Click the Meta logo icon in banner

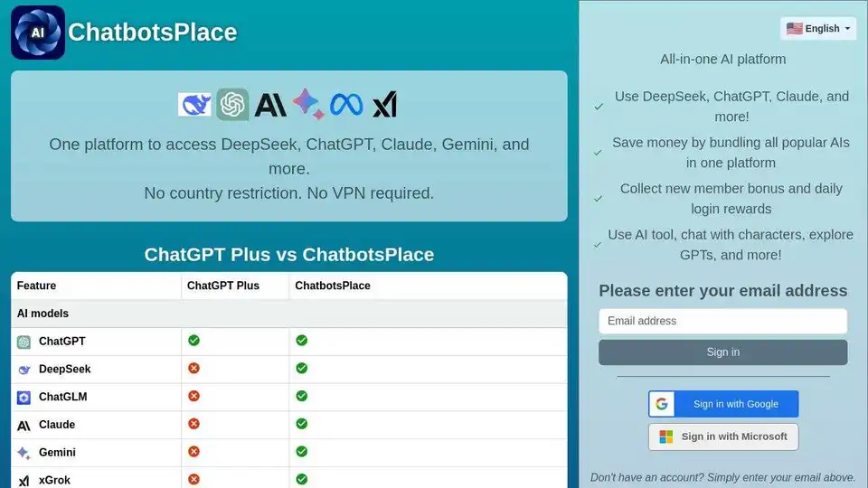(x=346, y=105)
